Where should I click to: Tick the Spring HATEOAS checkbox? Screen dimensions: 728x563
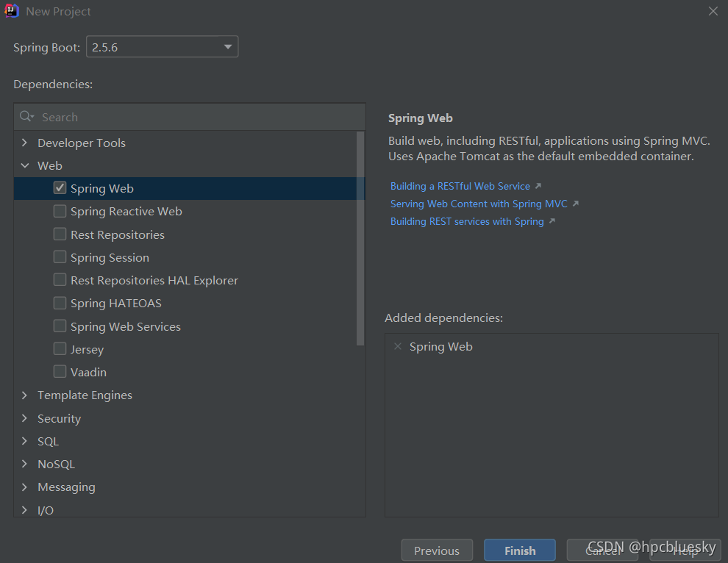pyautogui.click(x=60, y=303)
